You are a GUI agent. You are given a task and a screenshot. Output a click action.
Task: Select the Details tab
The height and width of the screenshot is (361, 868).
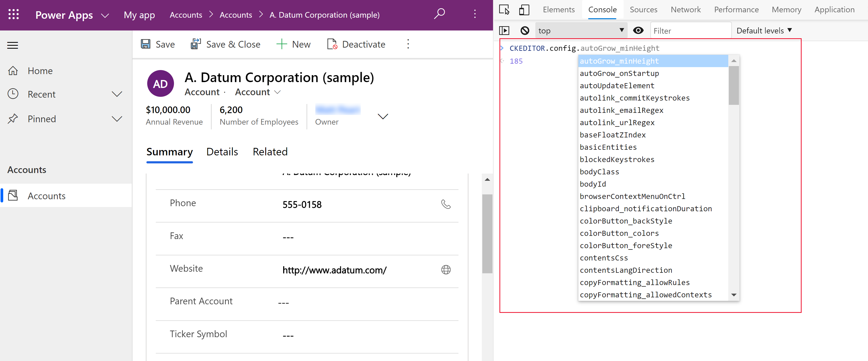222,151
